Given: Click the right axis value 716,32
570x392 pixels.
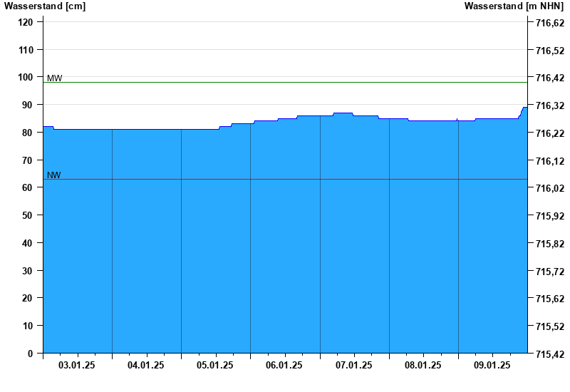Looking at the screenshot, I should [550, 105].
